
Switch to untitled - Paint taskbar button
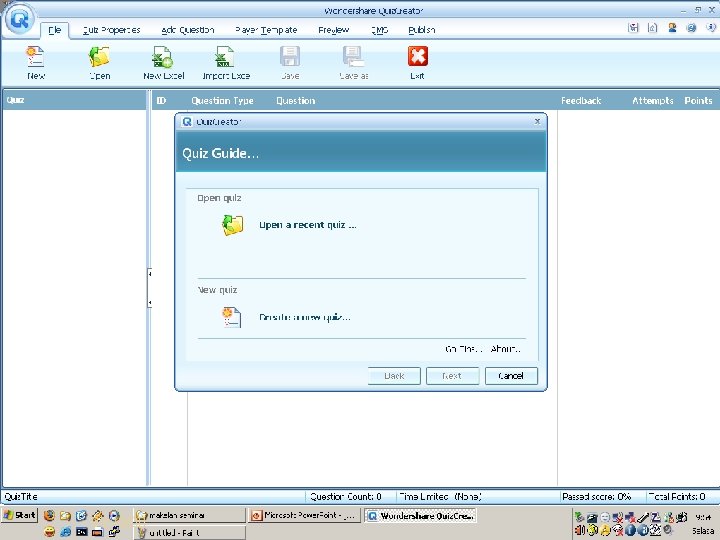click(189, 533)
